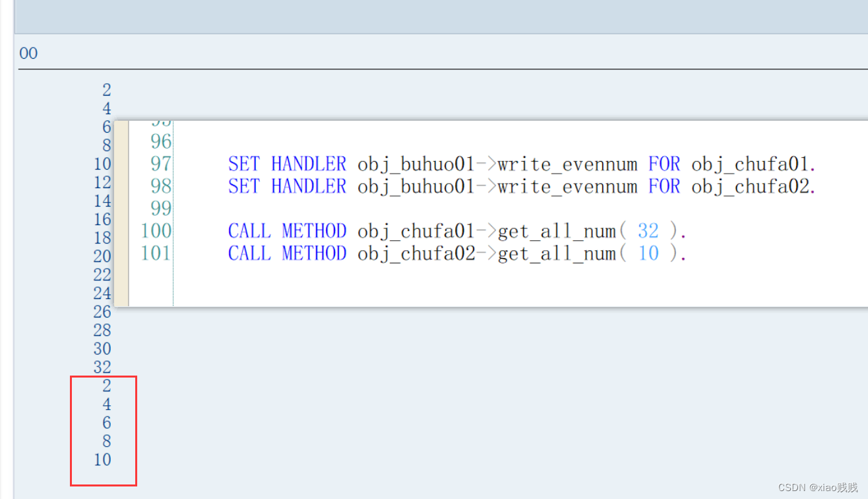This screenshot has height=499, width=868.
Task: Click line number 97 in the code editor
Action: coord(160,164)
